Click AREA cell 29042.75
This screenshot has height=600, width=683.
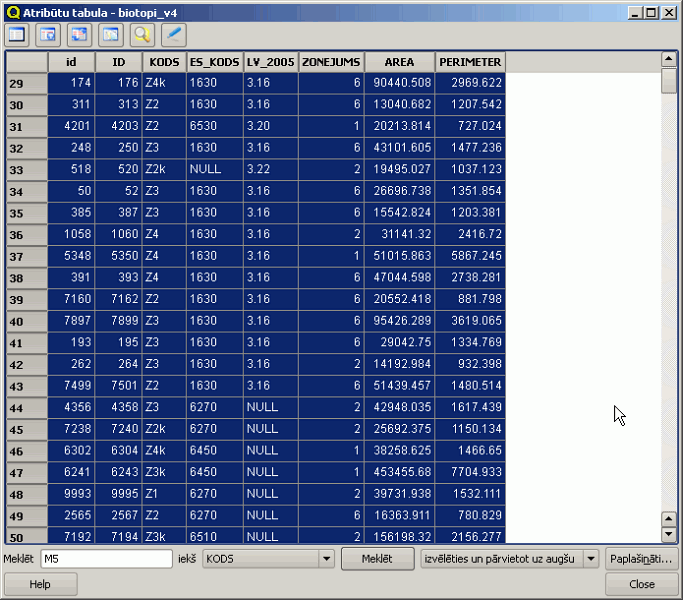399,342
